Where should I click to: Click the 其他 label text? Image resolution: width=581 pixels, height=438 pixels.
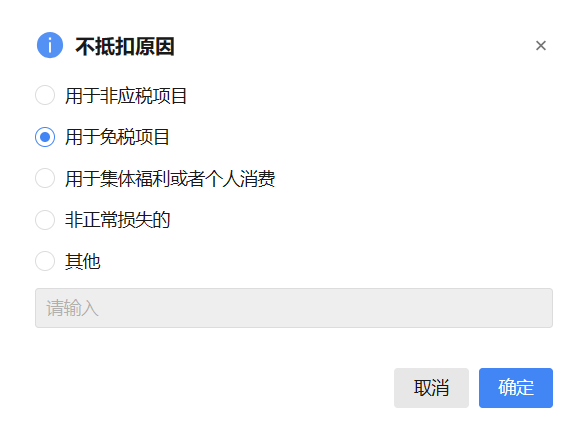[82, 261]
